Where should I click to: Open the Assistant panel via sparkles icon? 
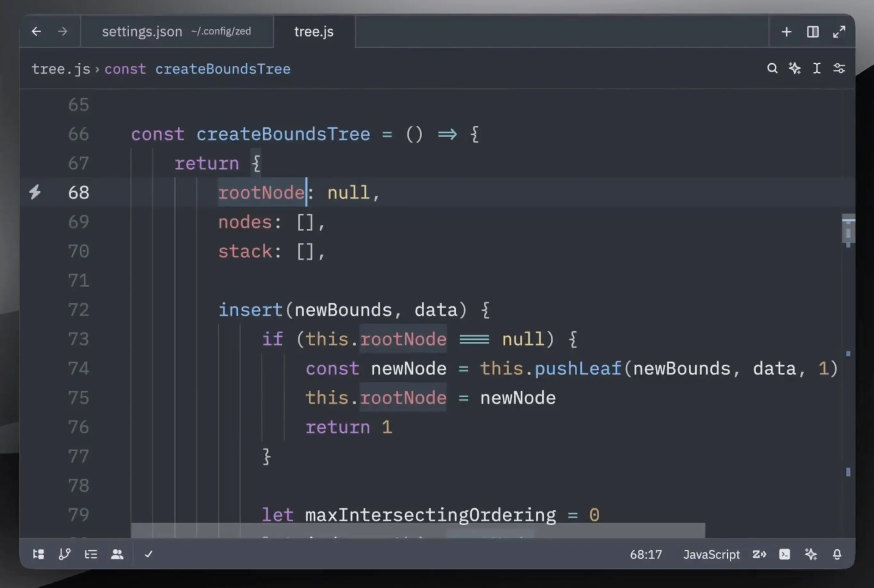coord(811,554)
